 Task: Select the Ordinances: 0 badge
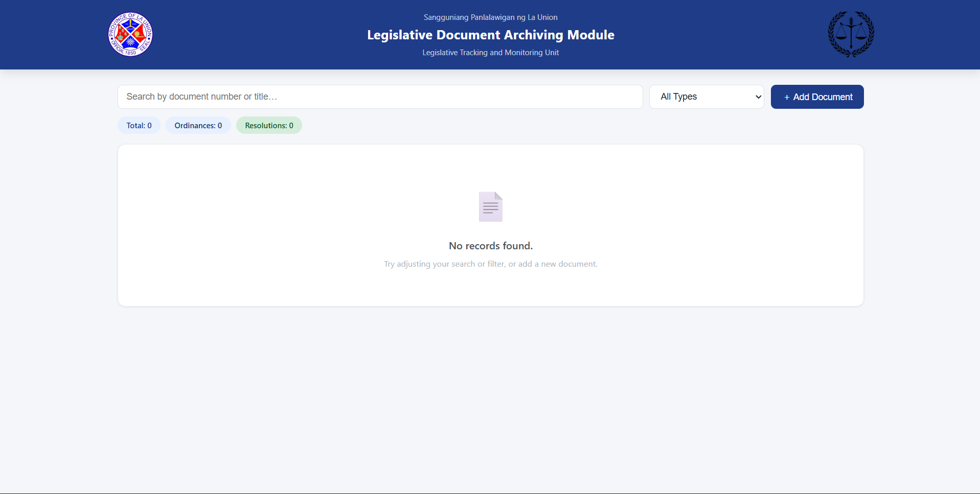[198, 126]
